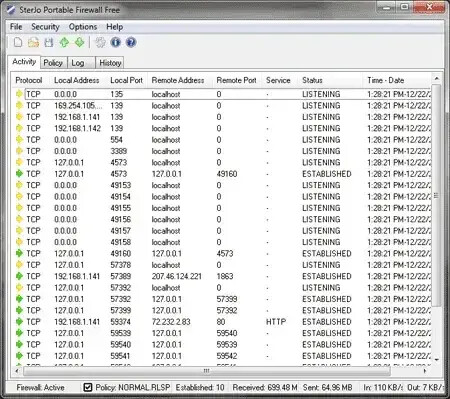Open settings via the gear toolbar icon
The image size is (450, 399).
[100, 42]
